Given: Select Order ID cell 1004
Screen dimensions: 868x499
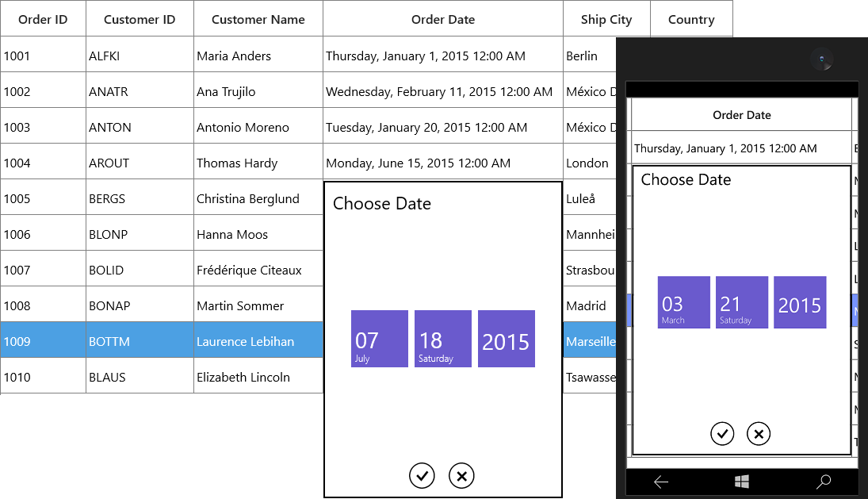Looking at the screenshot, I should (43, 162).
